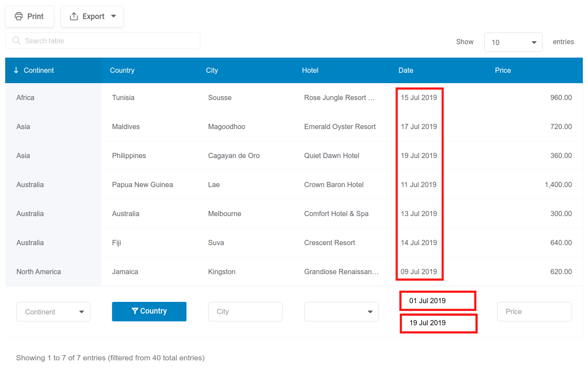Click the 01 Jul 2019 start date field
Viewport: 588px width, 369px height.
pos(437,300)
